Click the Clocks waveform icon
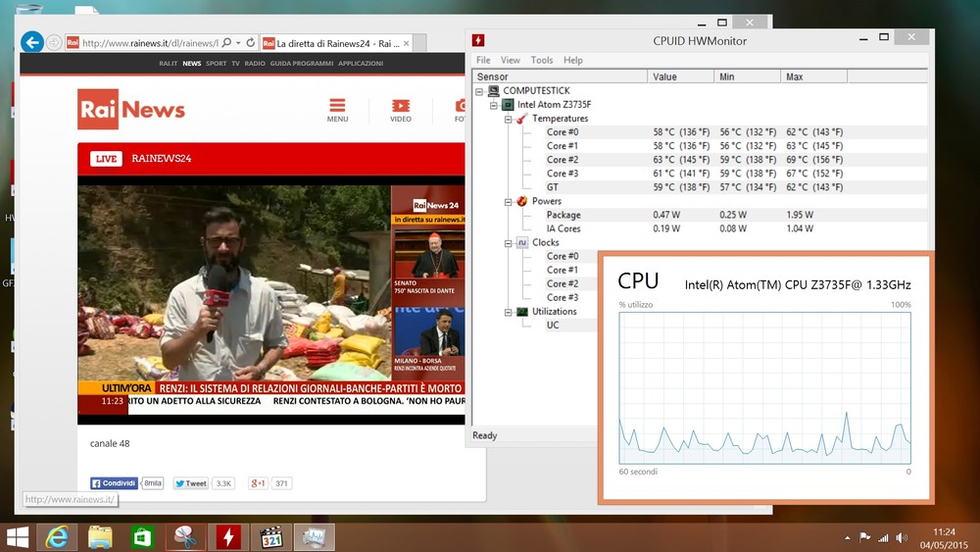The height and width of the screenshot is (552, 980). tap(522, 242)
